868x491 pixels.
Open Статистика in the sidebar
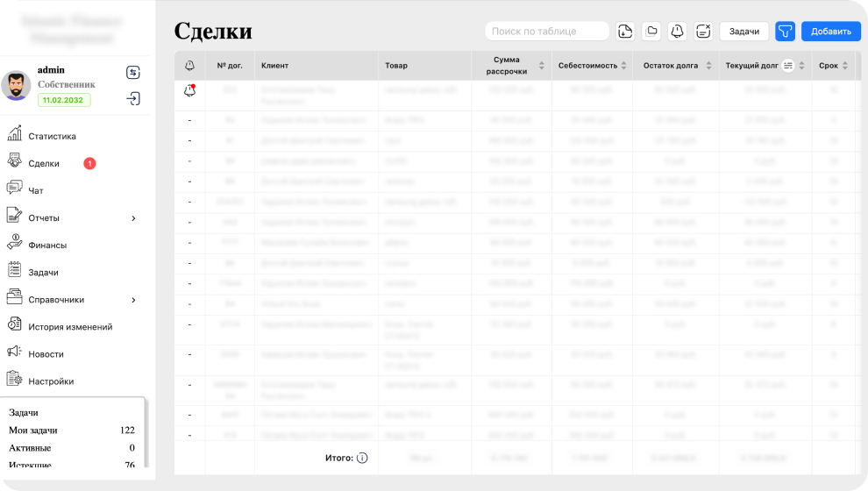(52, 136)
